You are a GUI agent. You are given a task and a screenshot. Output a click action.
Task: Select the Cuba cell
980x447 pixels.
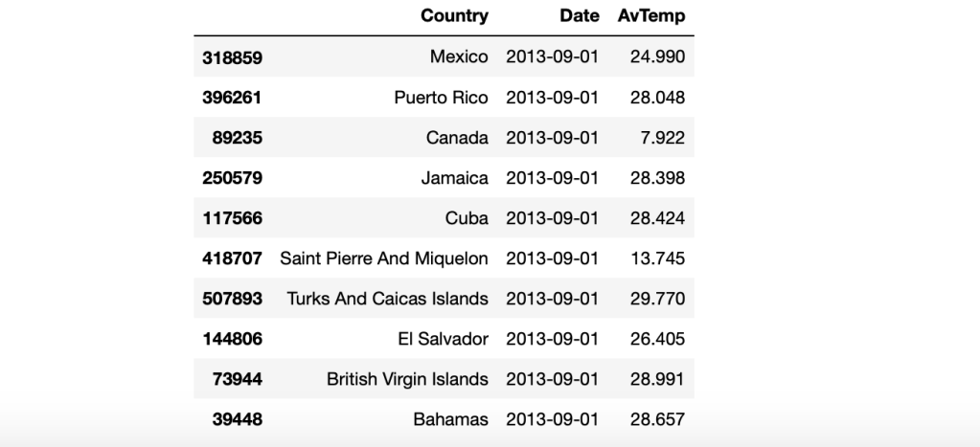click(467, 218)
